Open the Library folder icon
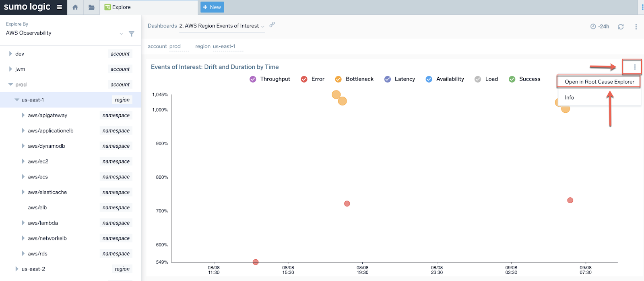 [91, 7]
